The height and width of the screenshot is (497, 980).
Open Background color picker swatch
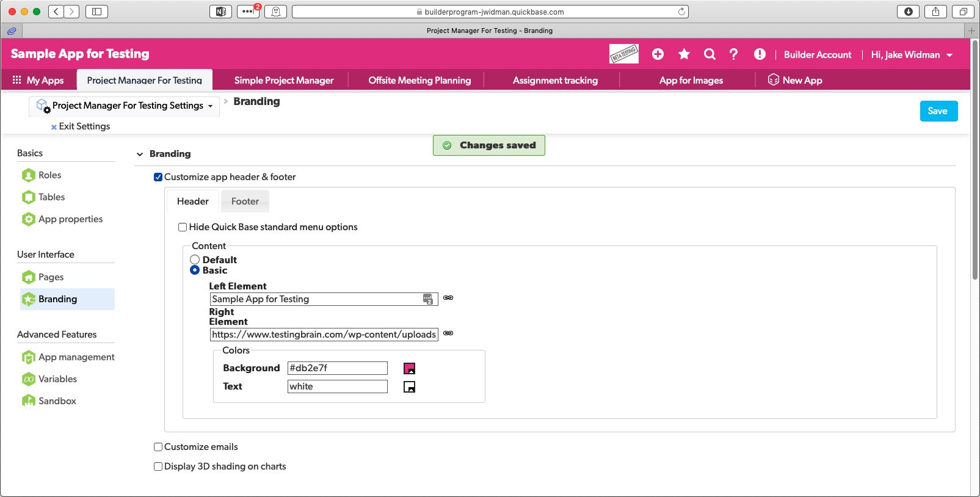[x=409, y=368]
